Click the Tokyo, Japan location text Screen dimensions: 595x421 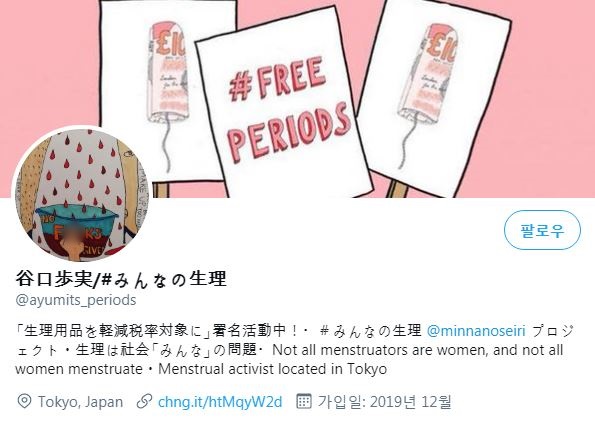pos(80,402)
